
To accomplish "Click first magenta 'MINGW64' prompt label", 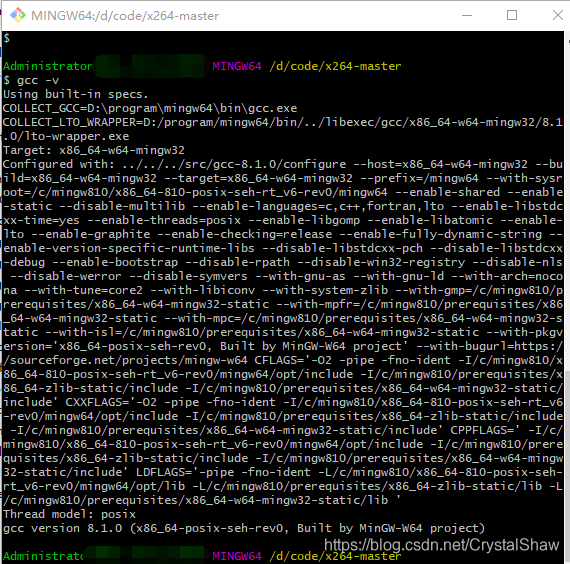I will tap(237, 66).
